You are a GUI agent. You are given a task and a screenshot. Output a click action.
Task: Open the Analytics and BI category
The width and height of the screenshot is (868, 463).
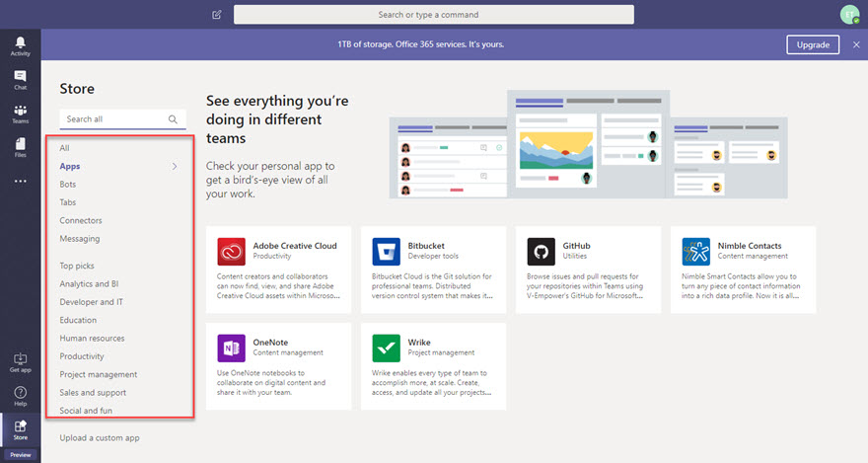(x=89, y=284)
